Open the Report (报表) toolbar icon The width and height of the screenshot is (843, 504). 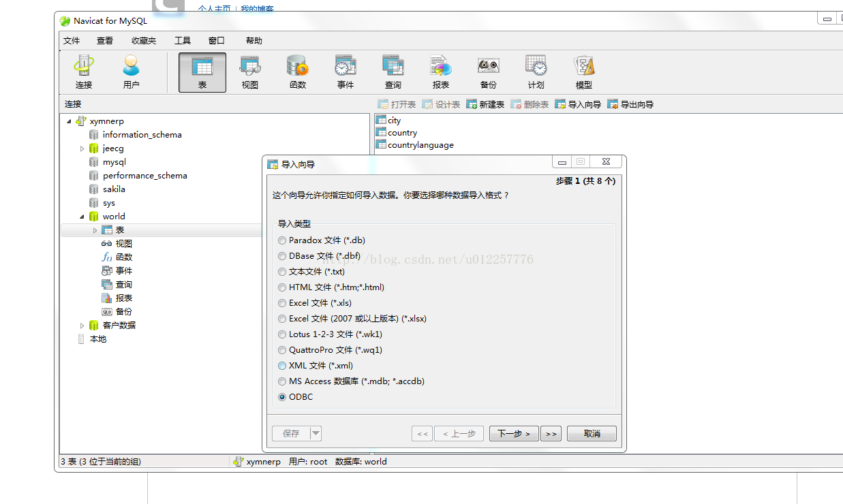click(x=441, y=73)
